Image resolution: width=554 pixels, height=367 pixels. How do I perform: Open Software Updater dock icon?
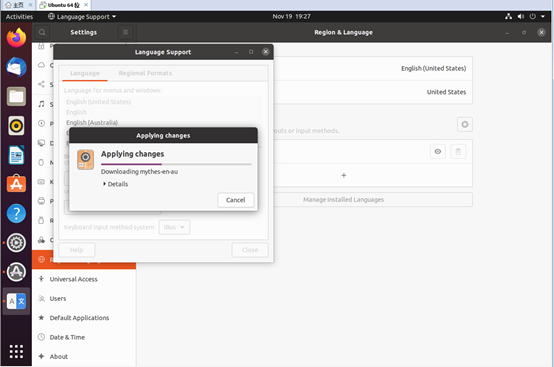(16, 272)
